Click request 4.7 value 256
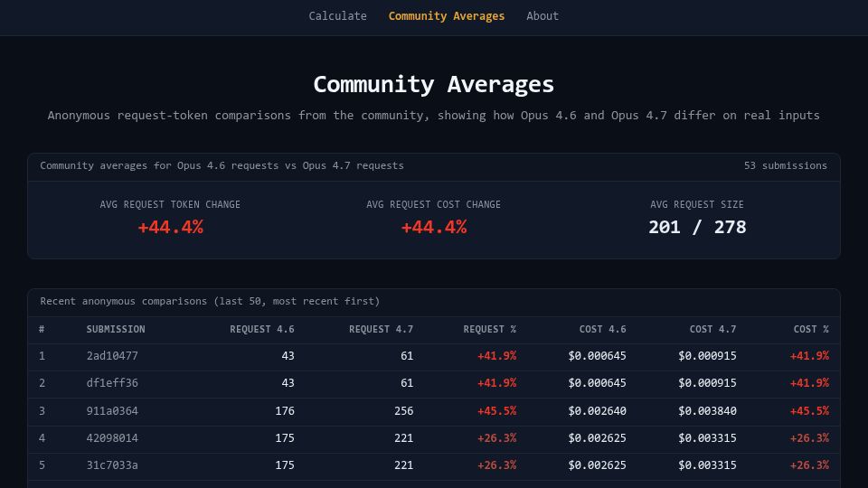 (403, 411)
